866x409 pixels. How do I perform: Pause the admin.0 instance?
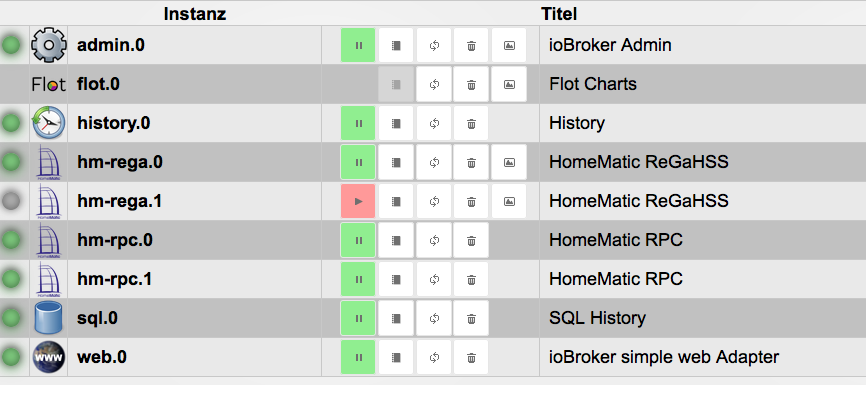(x=358, y=45)
